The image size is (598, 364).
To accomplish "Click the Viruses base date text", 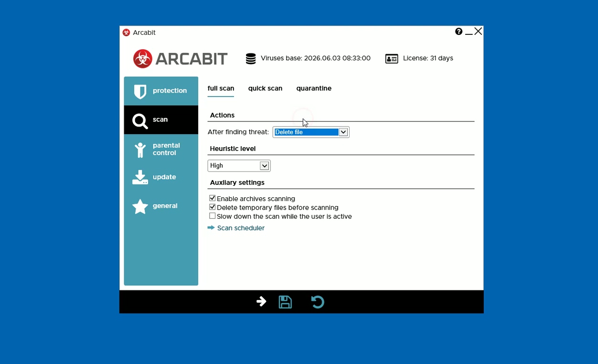I will (x=316, y=58).
